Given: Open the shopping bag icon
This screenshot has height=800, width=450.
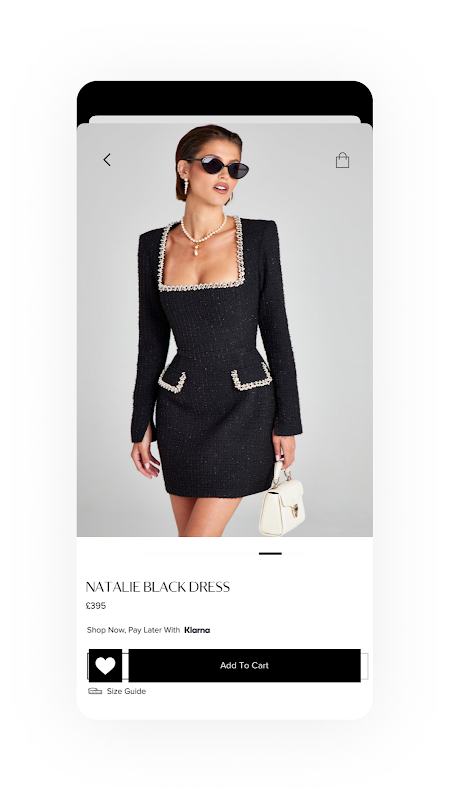Looking at the screenshot, I should pyautogui.click(x=342, y=160).
